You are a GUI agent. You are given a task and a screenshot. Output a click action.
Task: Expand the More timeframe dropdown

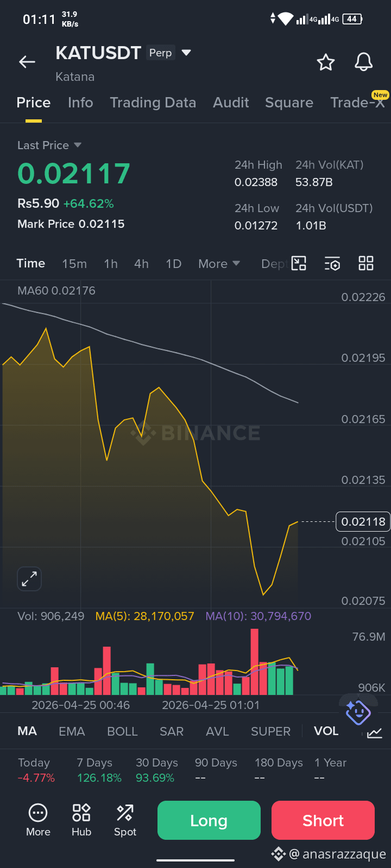pos(219,264)
